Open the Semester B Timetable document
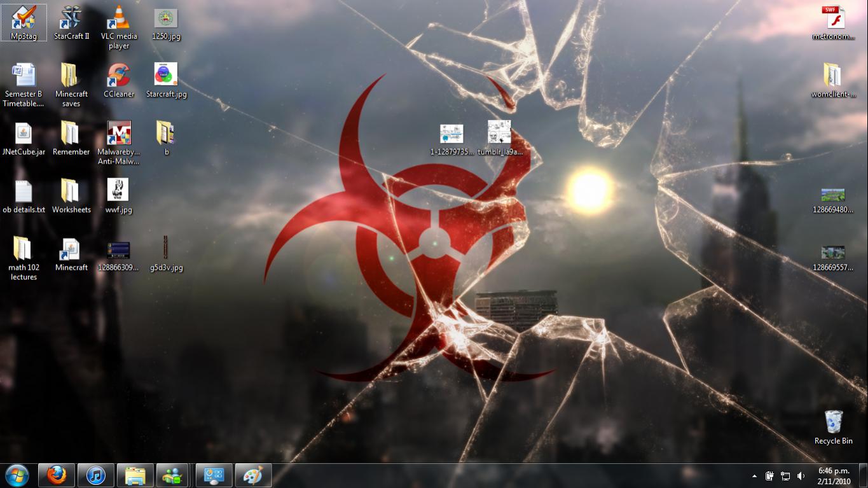 tap(24, 85)
